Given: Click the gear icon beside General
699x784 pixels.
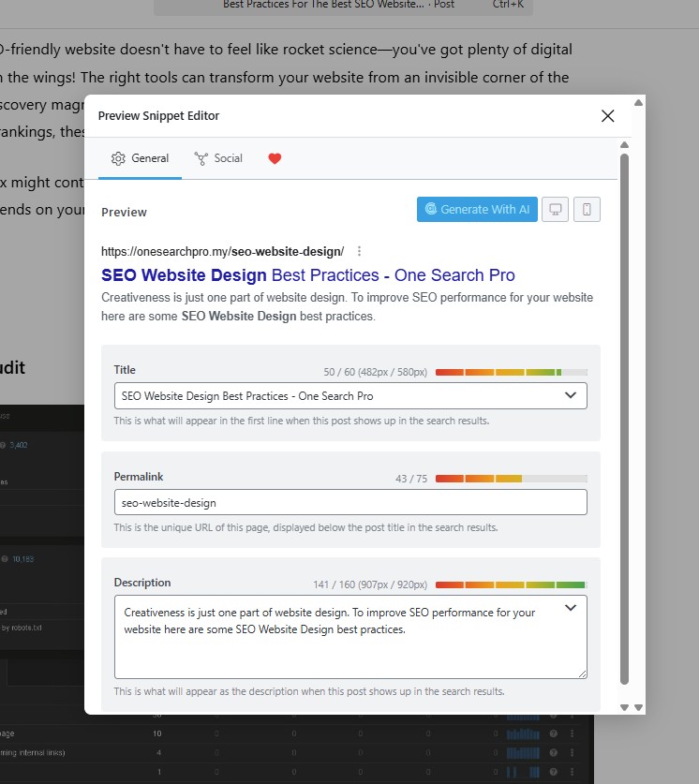Looking at the screenshot, I should point(118,158).
